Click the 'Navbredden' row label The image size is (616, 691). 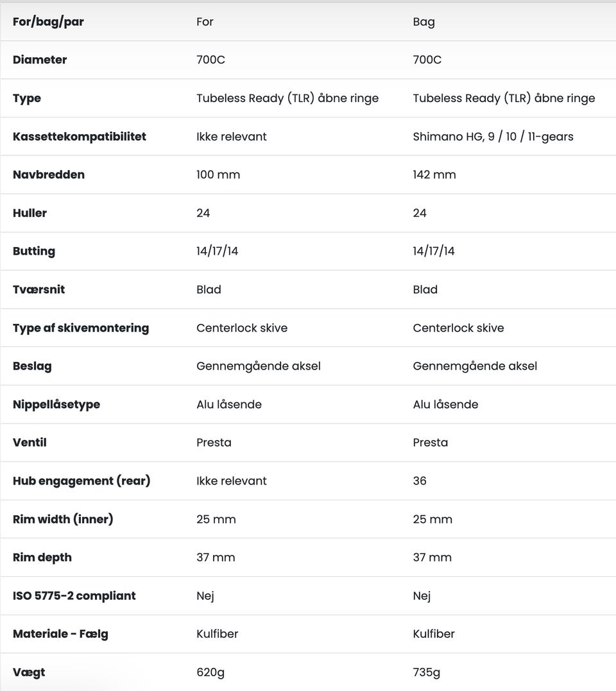point(49,175)
